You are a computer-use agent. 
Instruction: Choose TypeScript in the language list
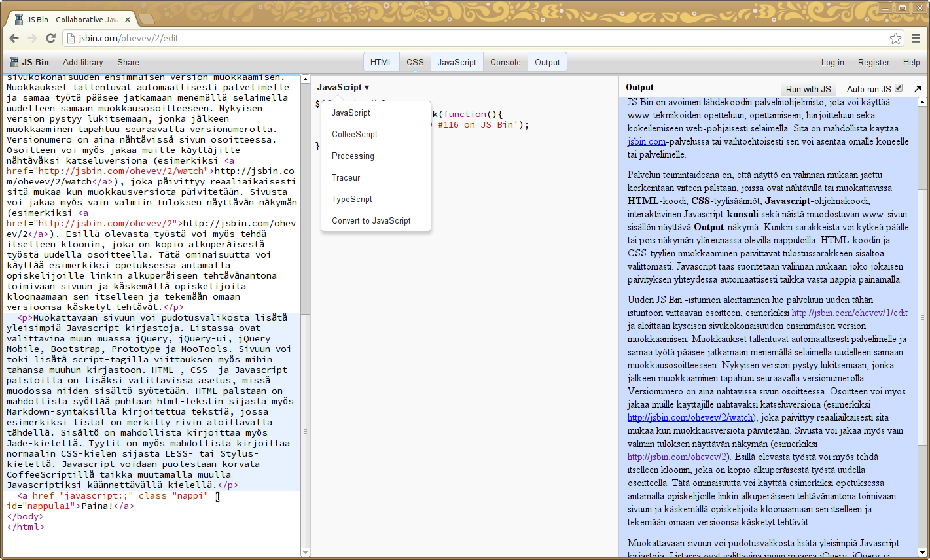tap(376, 199)
